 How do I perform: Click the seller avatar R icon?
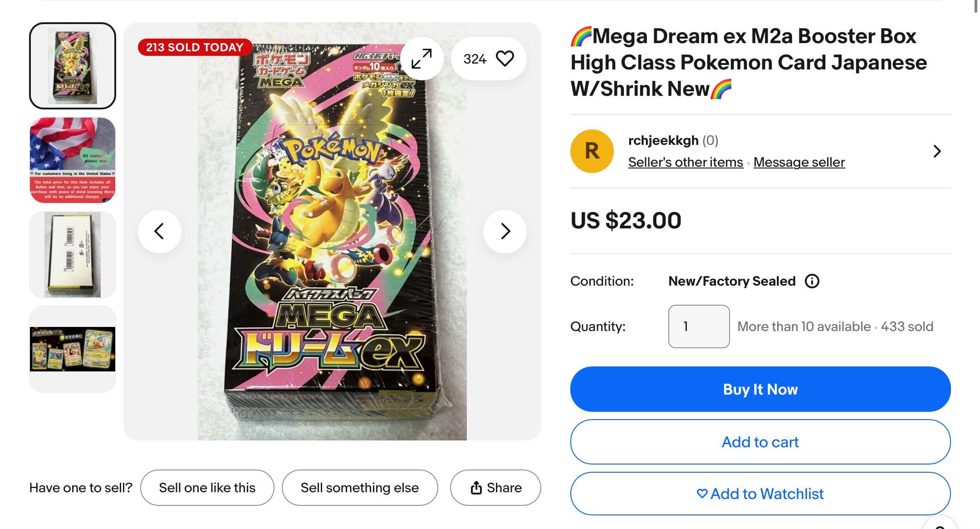click(x=592, y=151)
